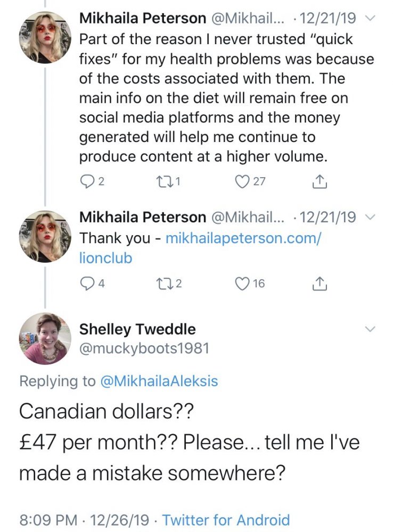
Task: Open Shelley Tweddle's profile picture
Action: 45,338
